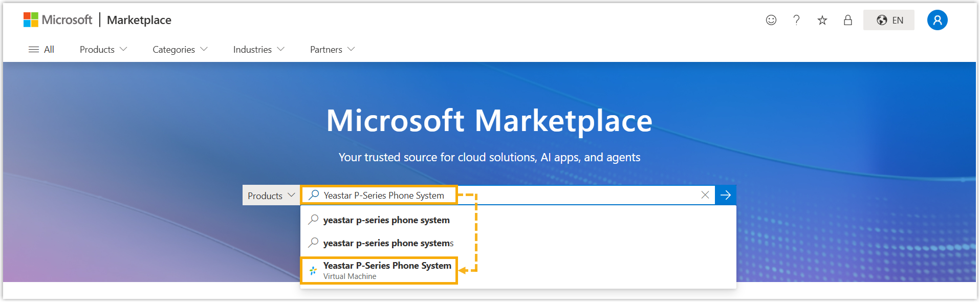Click the Yeastar app icon in suggestions

(x=313, y=270)
